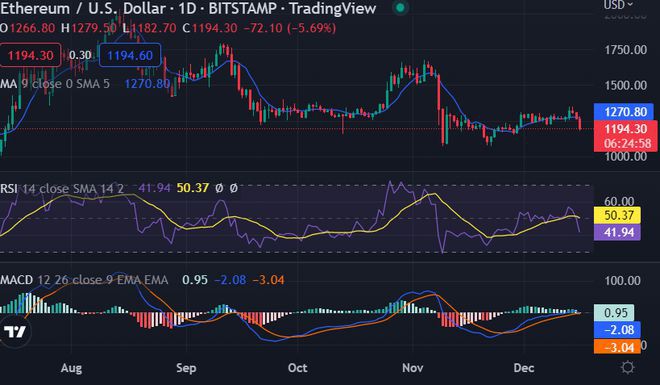Click the red sell price 1194.30 button
This screenshot has height=385, width=660.
click(30, 55)
